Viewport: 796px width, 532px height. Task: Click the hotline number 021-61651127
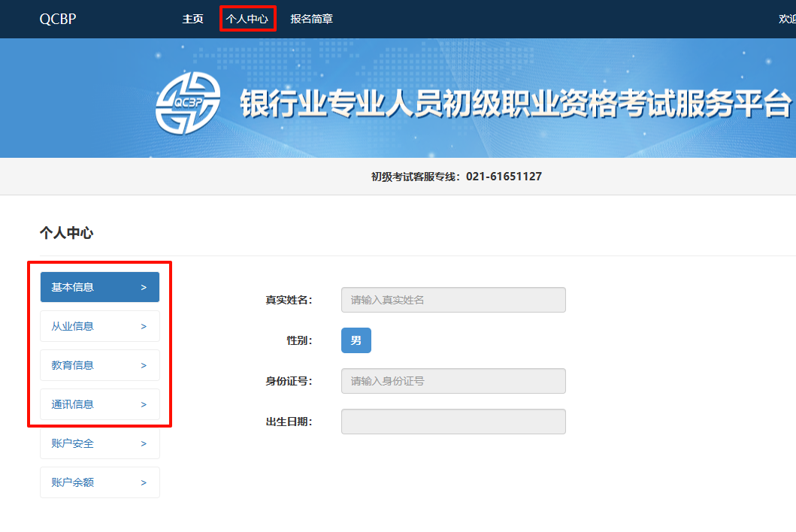[x=504, y=177]
